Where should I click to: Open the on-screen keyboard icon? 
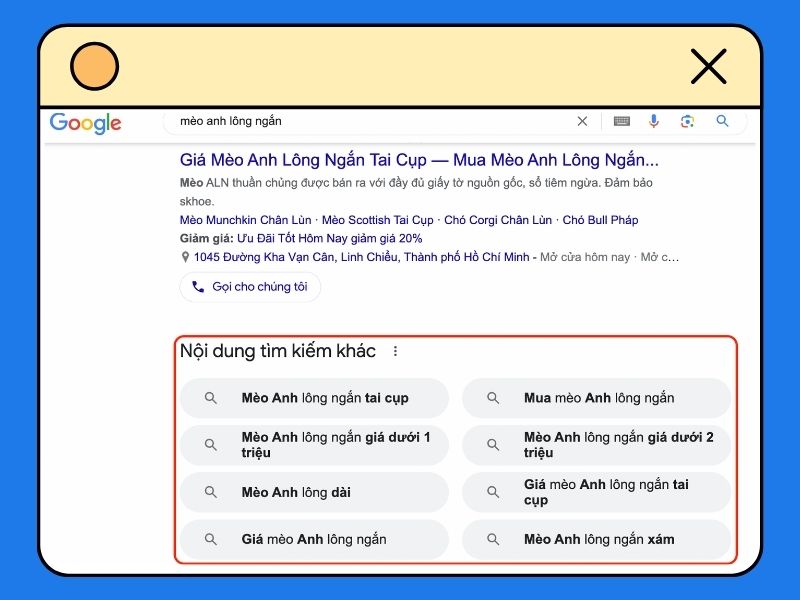tap(621, 121)
